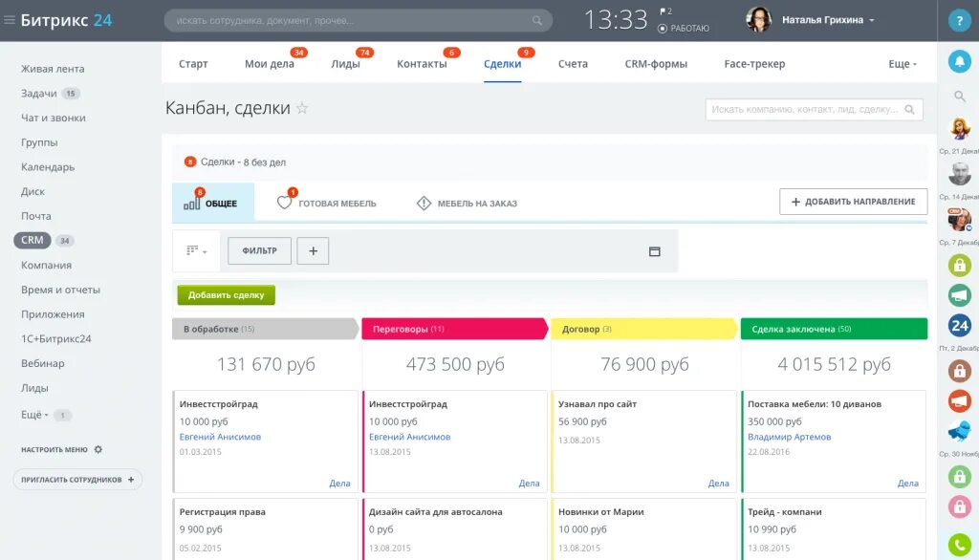
Task: Go to the Лиды tab
Action: (x=345, y=64)
